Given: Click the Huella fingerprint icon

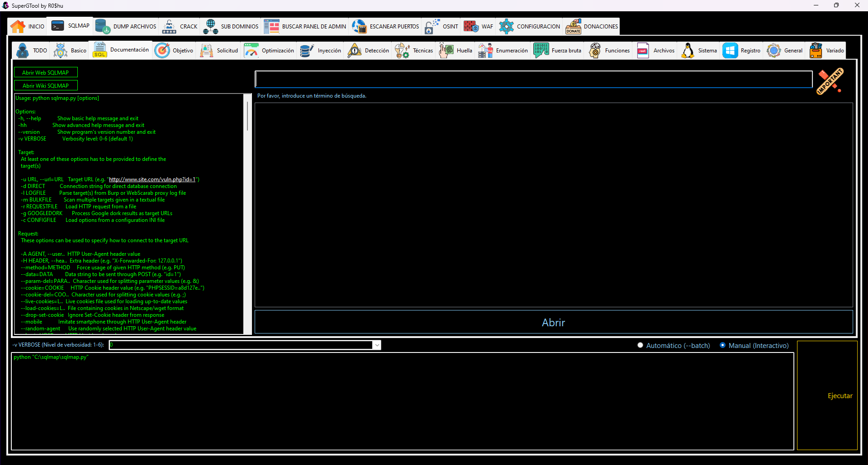Looking at the screenshot, I should pos(446,51).
